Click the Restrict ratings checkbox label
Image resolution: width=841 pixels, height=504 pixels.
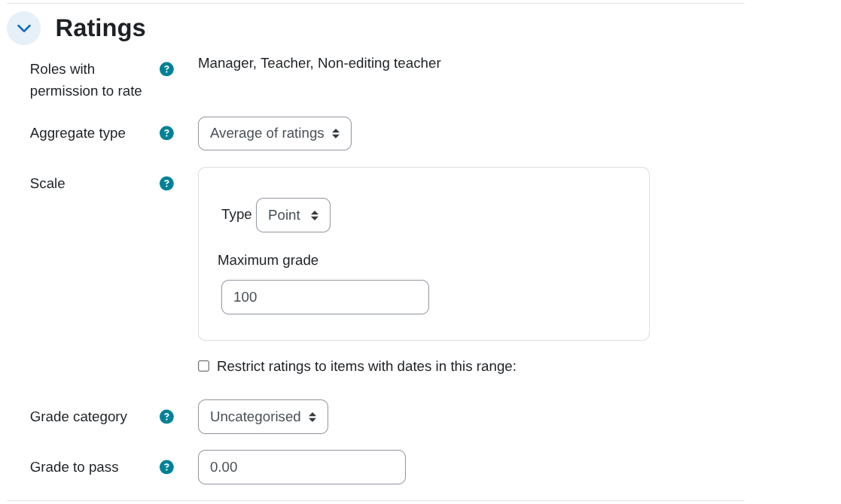point(366,366)
